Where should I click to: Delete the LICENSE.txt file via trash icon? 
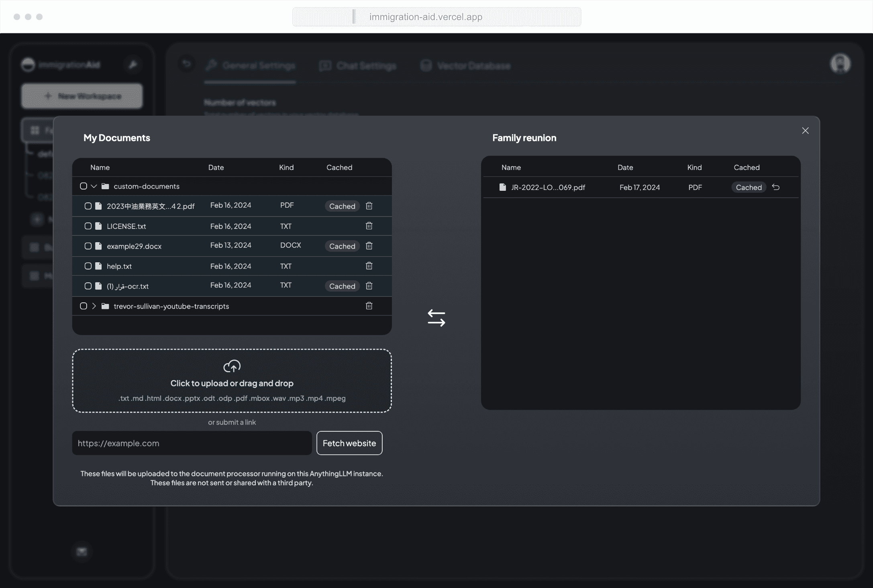(x=369, y=226)
